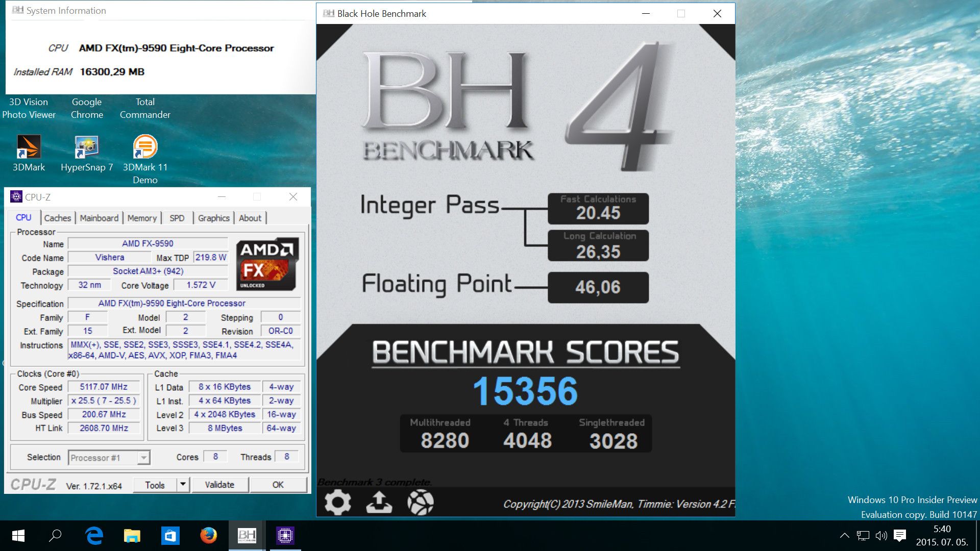Screen dimensions: 980x551
Task: Click Fast Calculations value 20.45
Action: [x=598, y=213]
